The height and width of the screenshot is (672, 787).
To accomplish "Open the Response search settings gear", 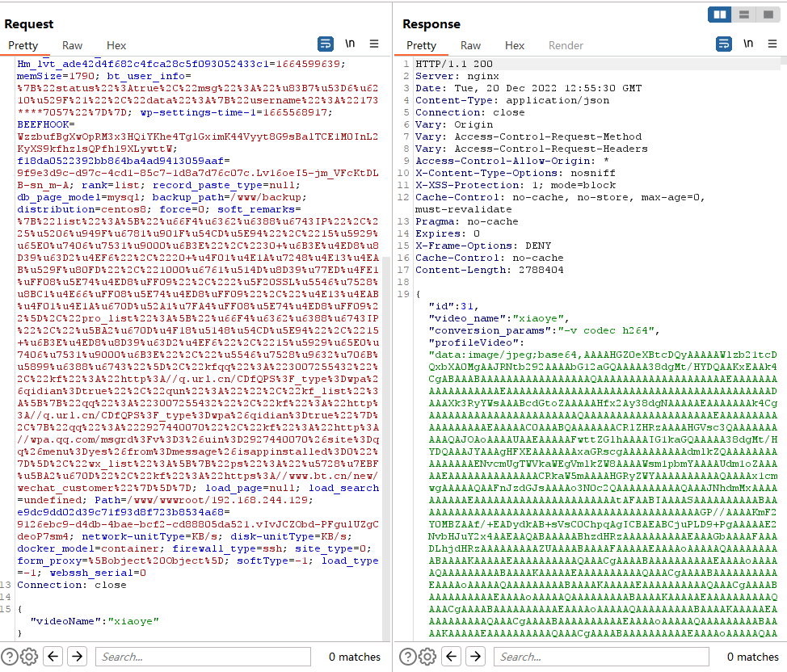I will tap(427, 656).
